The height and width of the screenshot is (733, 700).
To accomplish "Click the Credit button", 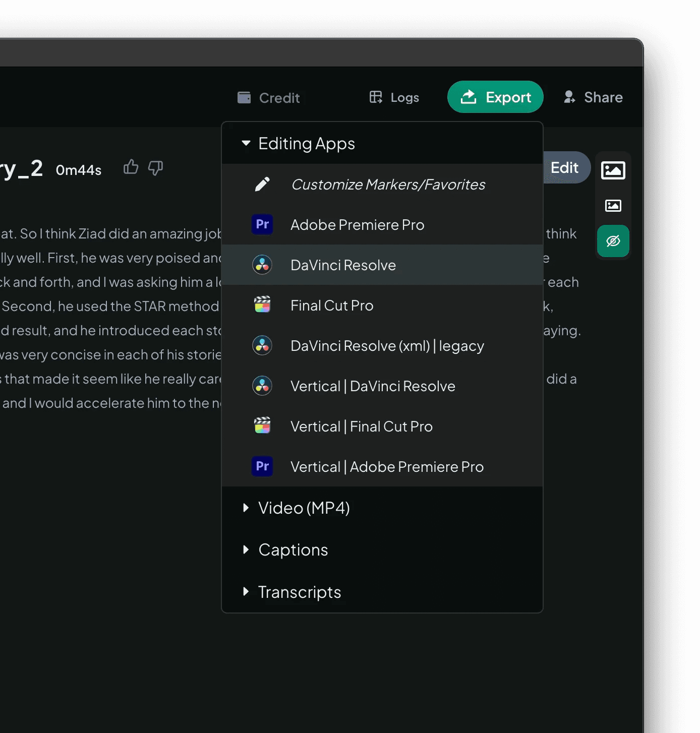I will pos(269,98).
